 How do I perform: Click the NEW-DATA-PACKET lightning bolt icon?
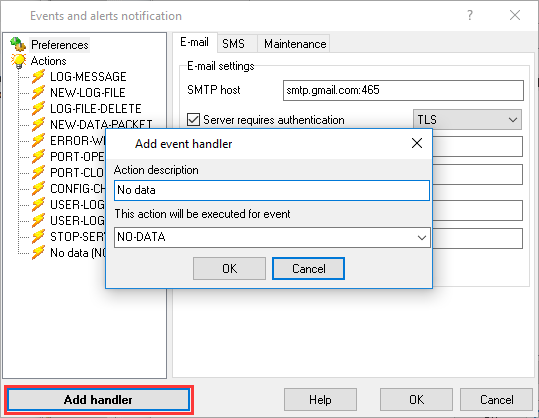[38, 124]
